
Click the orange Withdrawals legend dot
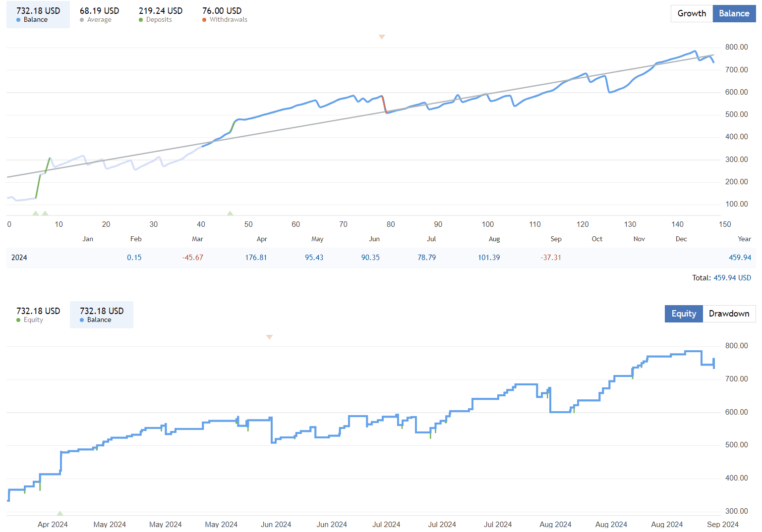click(x=204, y=20)
